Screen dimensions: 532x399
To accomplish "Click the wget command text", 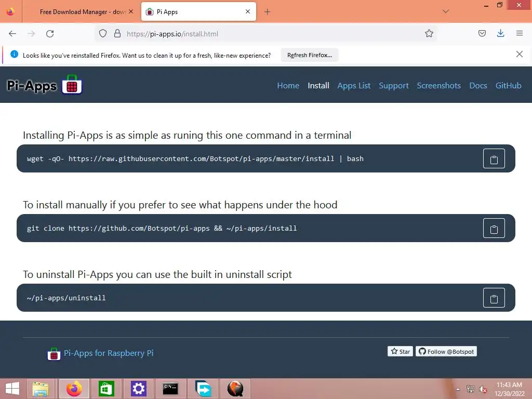I will [x=195, y=158].
